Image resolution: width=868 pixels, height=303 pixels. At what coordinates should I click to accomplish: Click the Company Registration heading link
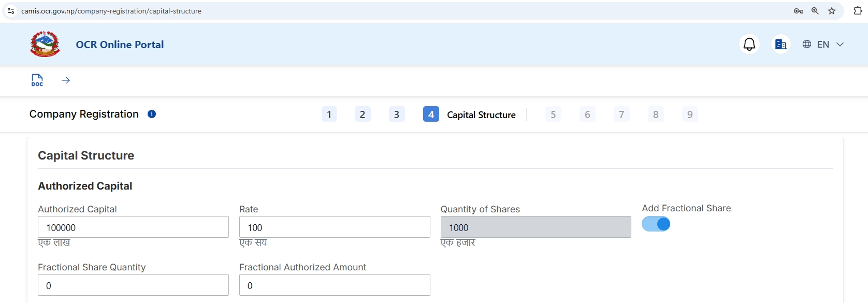point(83,114)
